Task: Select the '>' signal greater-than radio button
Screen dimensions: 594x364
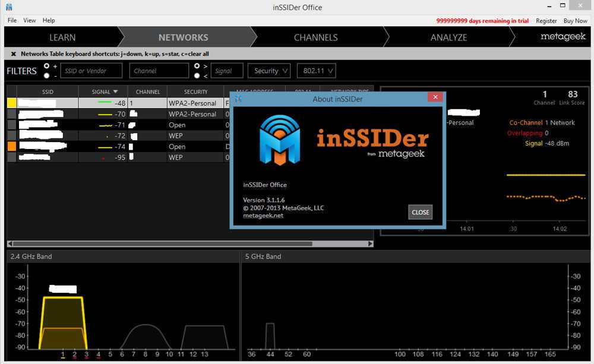Action: (197, 66)
